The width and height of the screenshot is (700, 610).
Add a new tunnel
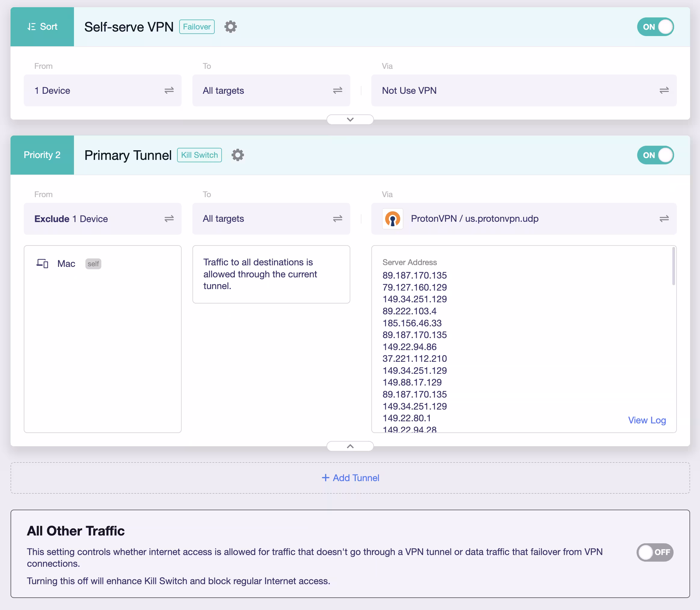coord(350,477)
